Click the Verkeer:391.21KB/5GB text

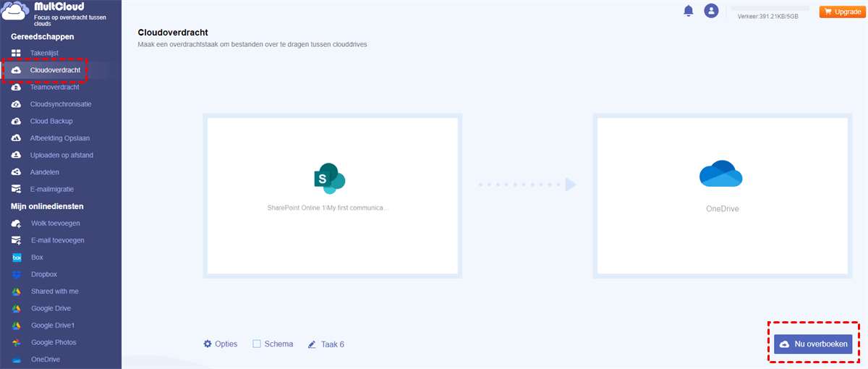coord(767,16)
